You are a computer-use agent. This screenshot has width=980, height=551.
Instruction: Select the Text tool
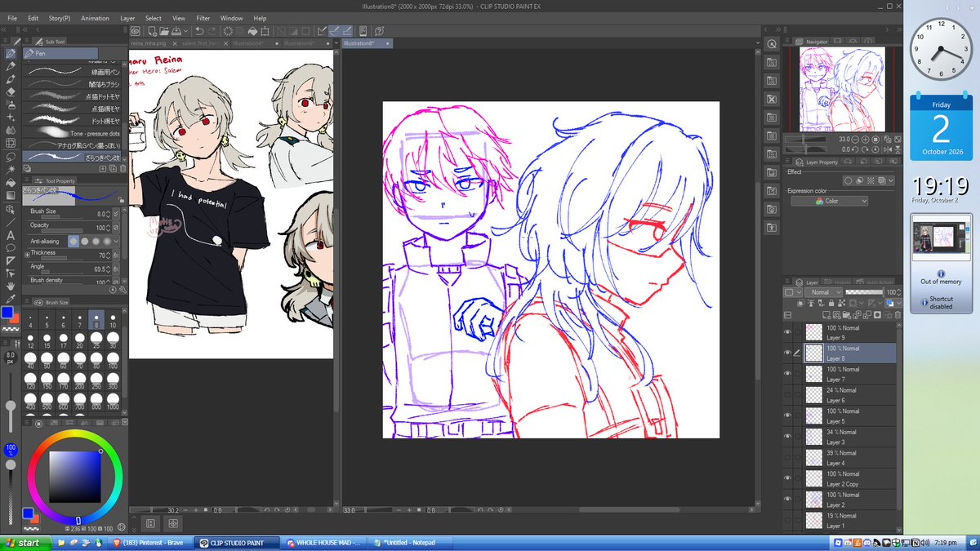coord(11,235)
